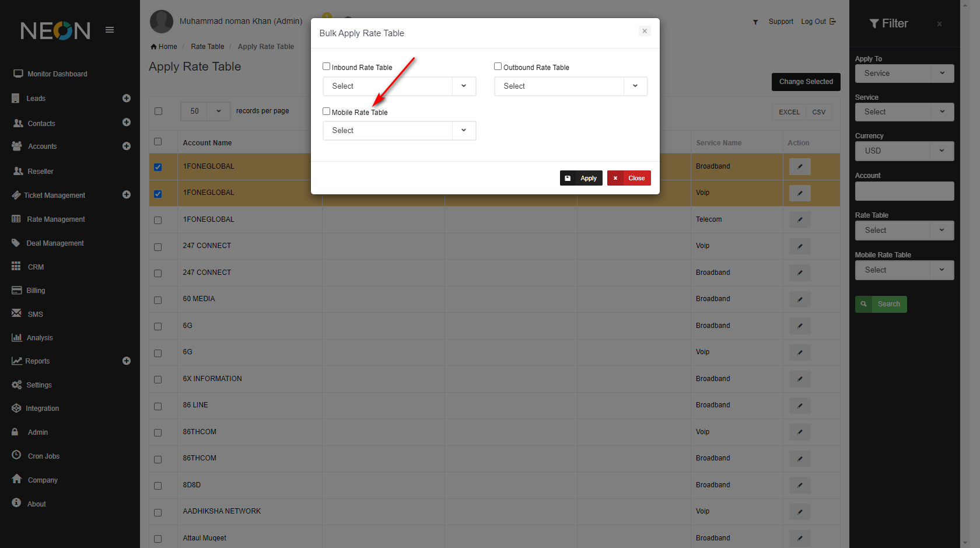
Task: Dismiss the dialog with the X button
Action: point(644,31)
